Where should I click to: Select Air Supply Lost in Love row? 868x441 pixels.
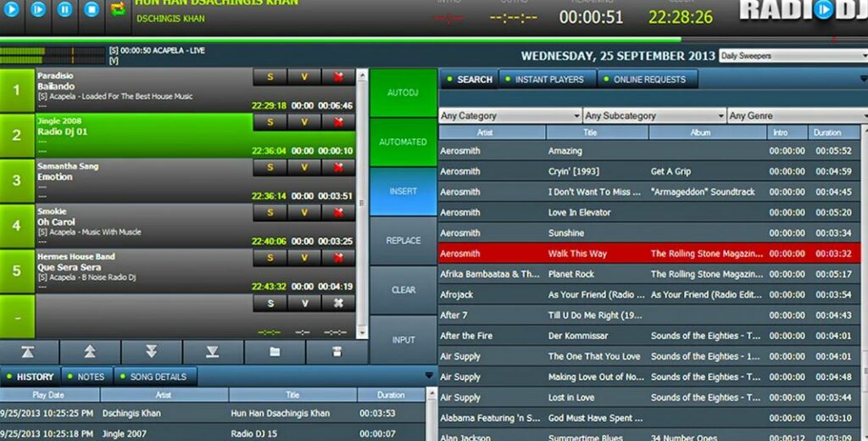649,397
